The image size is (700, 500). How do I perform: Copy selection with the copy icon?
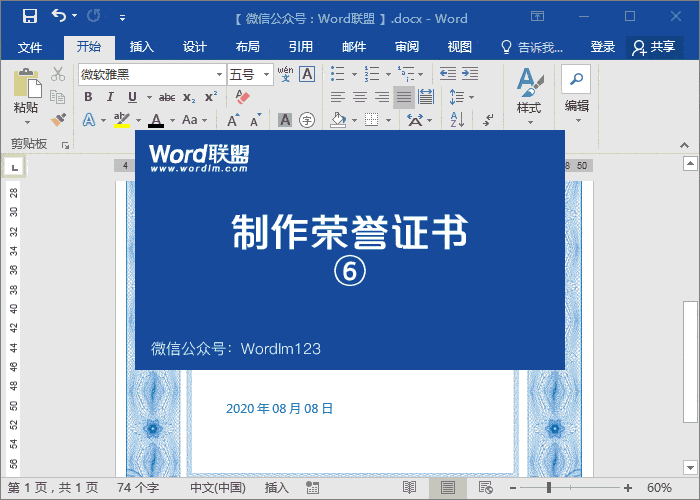[58, 96]
